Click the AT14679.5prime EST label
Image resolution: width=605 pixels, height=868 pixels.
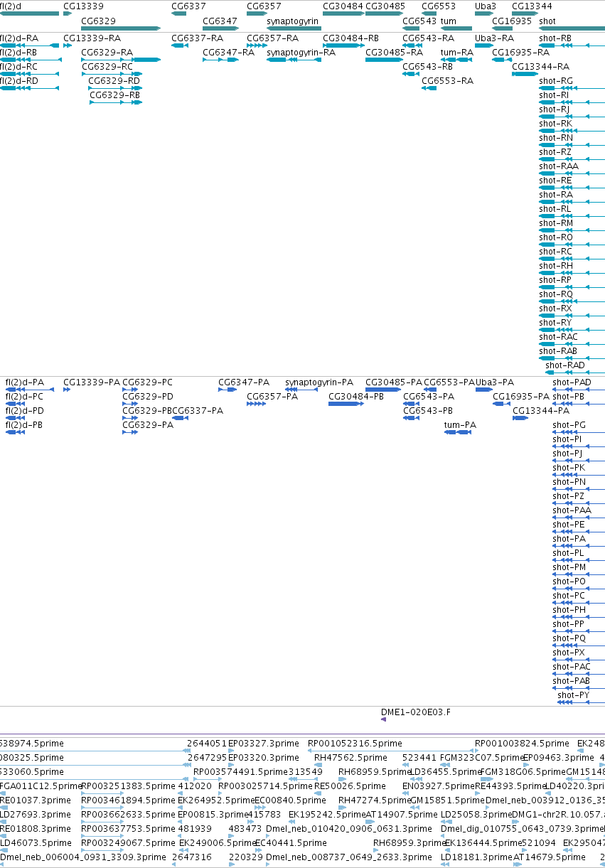[x=549, y=857]
